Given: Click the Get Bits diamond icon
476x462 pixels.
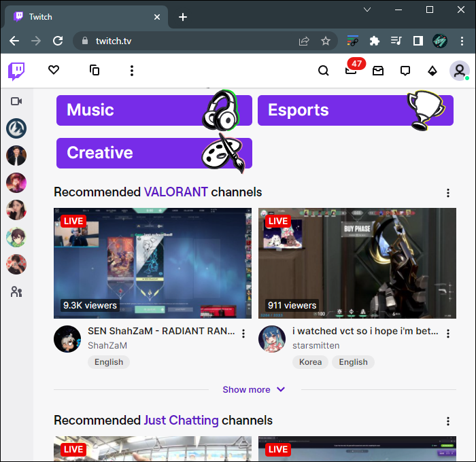Looking at the screenshot, I should 432,71.
